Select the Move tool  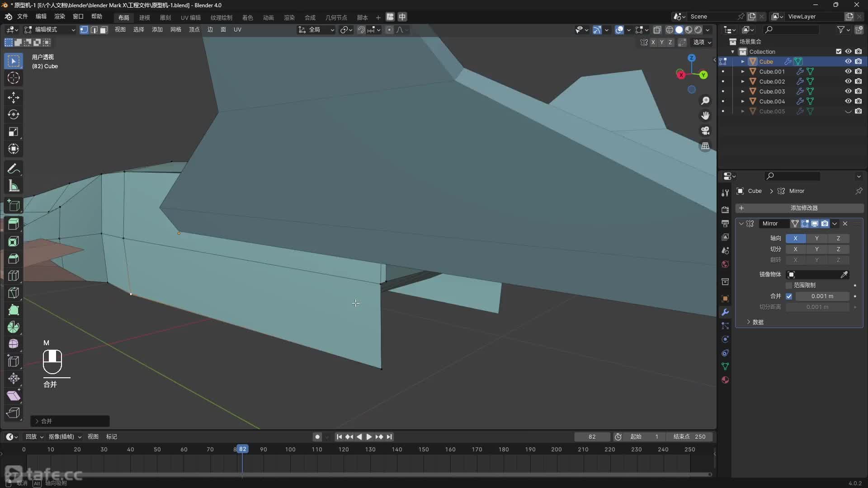coord(13,98)
